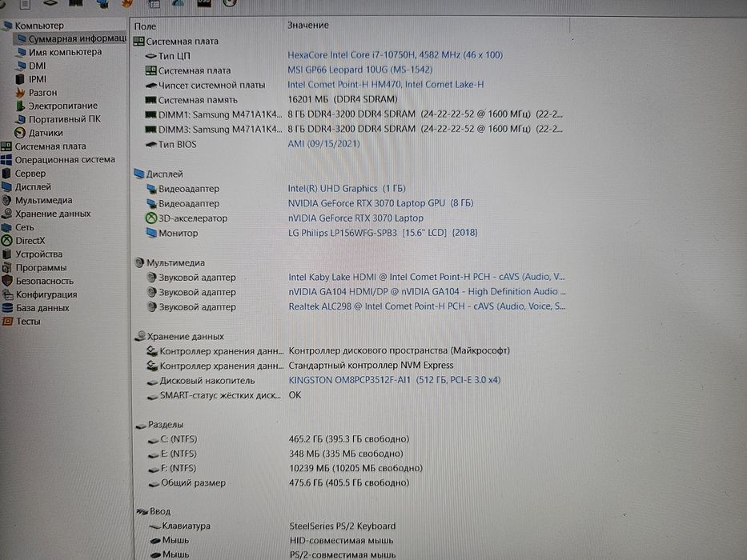Click the Field (Поле) column header

[x=145, y=26]
